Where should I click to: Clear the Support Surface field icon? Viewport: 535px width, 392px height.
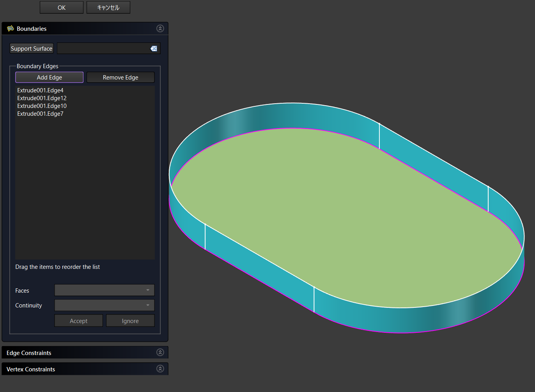pos(154,48)
